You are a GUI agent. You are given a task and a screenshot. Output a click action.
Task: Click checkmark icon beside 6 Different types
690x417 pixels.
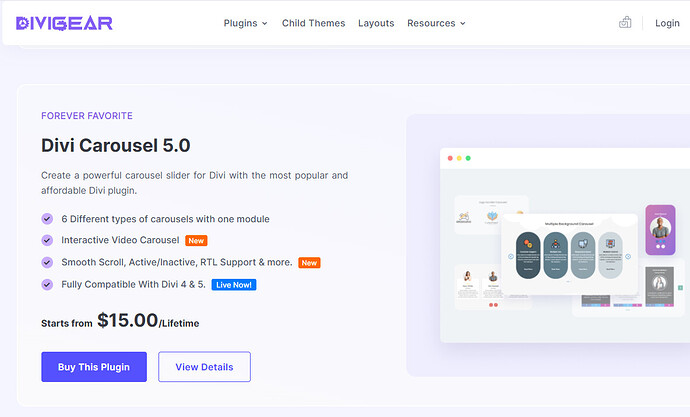pyautogui.click(x=47, y=219)
